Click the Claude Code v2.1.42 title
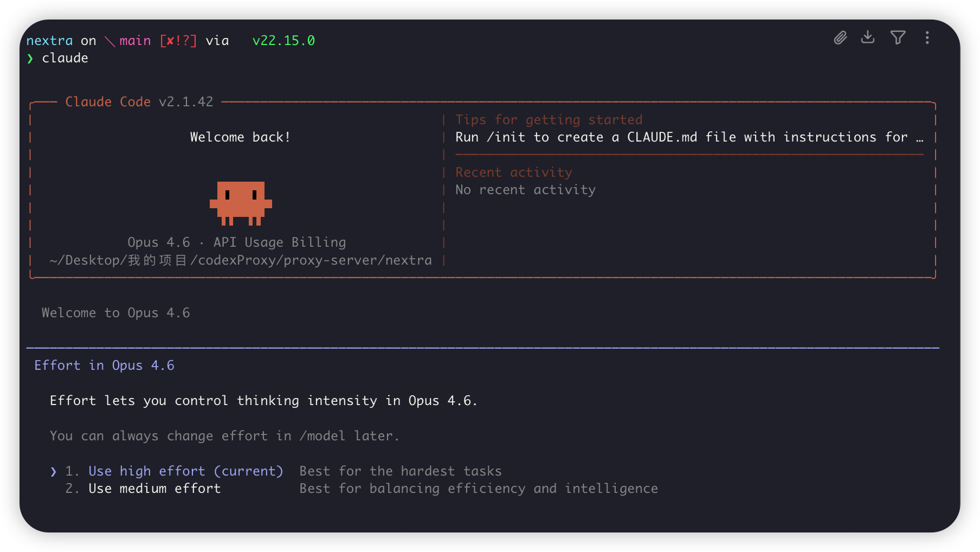The height and width of the screenshot is (552, 980). point(139,102)
